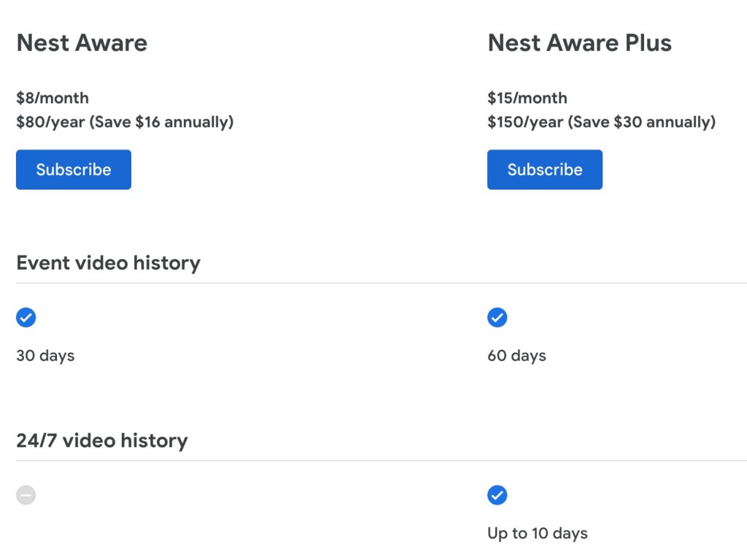Click the 30 days label
This screenshot has height=560, width=747.
(x=45, y=356)
